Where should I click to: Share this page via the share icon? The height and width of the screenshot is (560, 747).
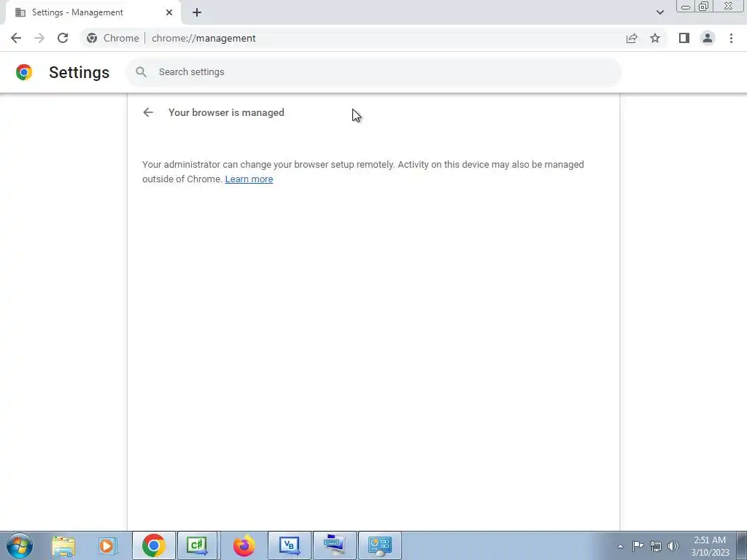(x=632, y=38)
